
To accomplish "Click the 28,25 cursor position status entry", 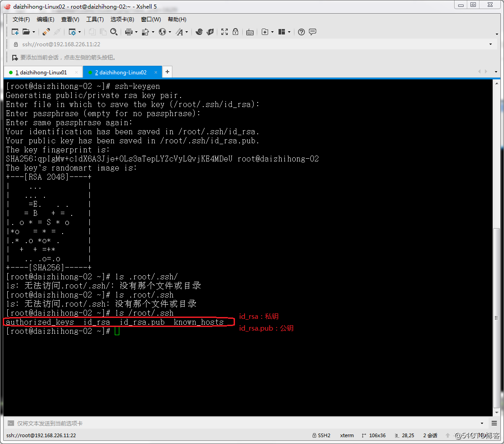I will (404, 435).
